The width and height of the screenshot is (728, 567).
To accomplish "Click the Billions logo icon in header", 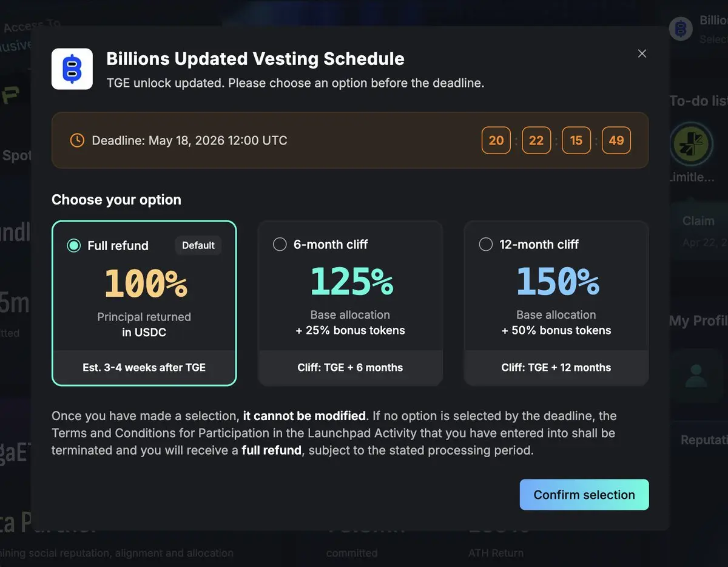I will tap(72, 69).
